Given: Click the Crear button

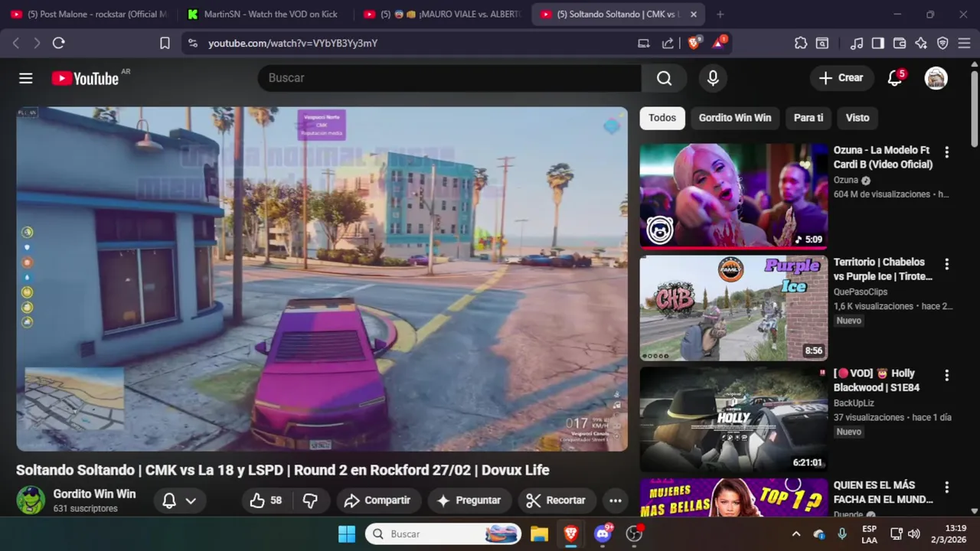Looking at the screenshot, I should coord(841,78).
